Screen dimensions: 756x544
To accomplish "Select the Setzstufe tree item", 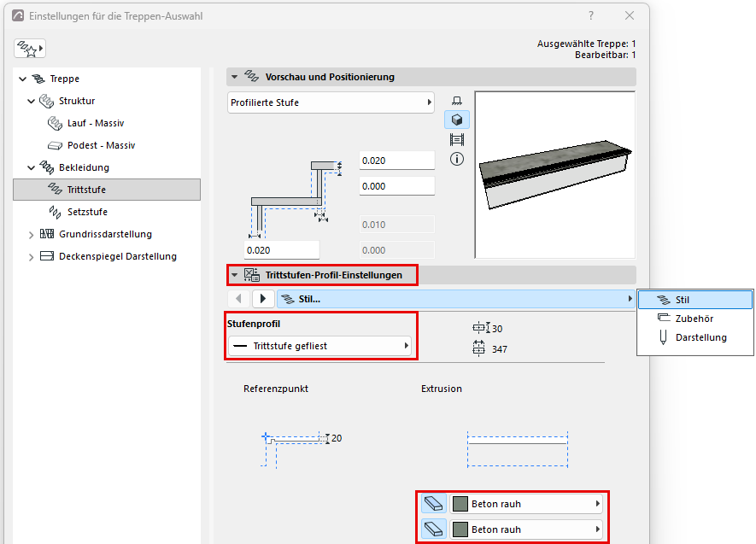I will pos(87,212).
